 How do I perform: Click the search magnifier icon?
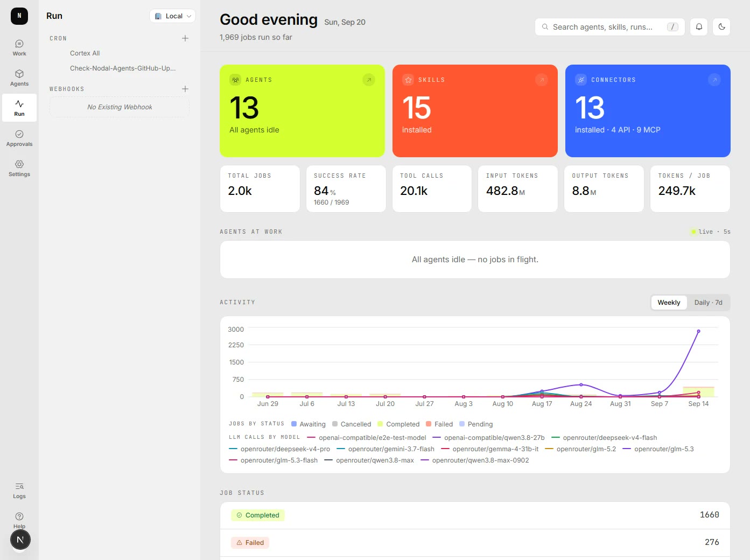tap(545, 27)
